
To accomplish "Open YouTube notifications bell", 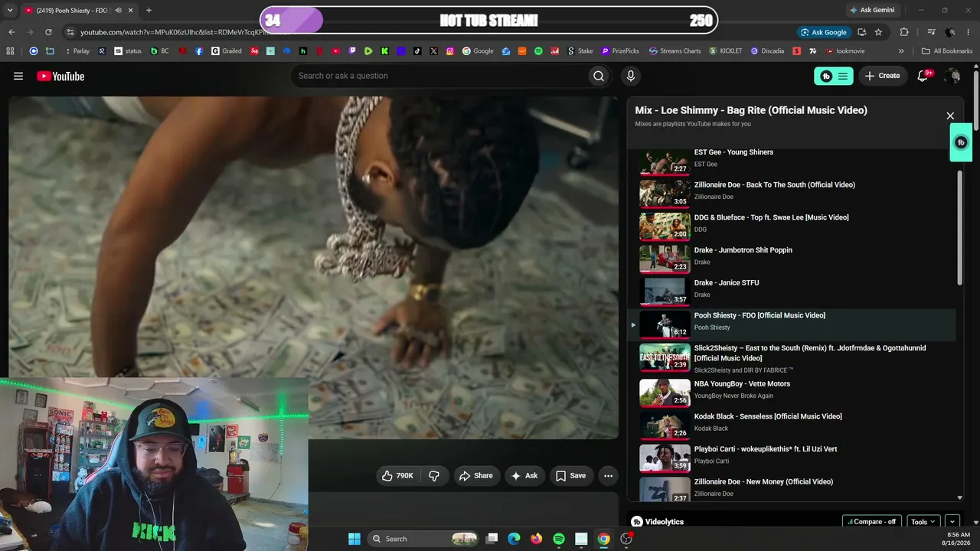I will [923, 76].
